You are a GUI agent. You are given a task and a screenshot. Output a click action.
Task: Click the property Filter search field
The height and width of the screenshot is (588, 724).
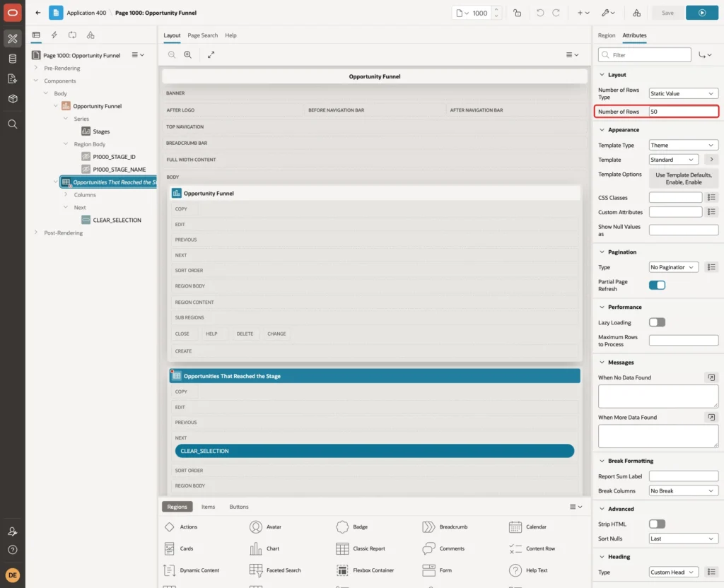point(645,55)
